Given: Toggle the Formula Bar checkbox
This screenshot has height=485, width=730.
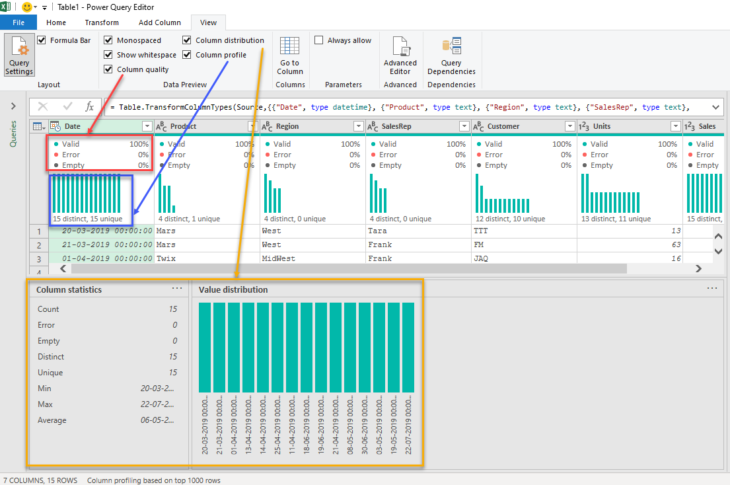Looking at the screenshot, I should point(42,41).
